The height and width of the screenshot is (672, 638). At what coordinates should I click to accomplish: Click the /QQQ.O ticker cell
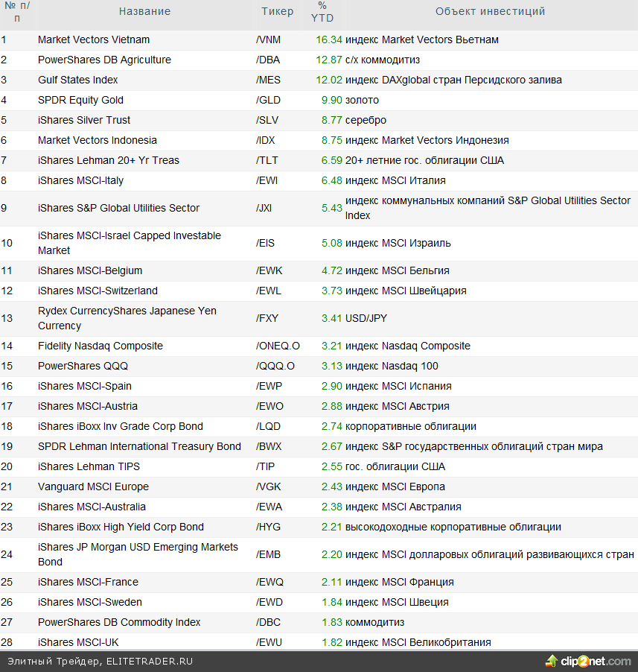tap(275, 366)
